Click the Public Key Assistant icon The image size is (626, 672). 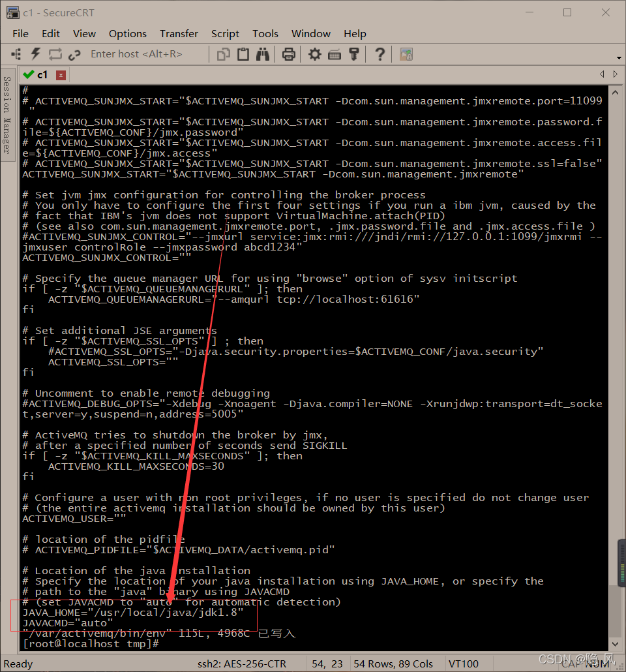coord(354,54)
